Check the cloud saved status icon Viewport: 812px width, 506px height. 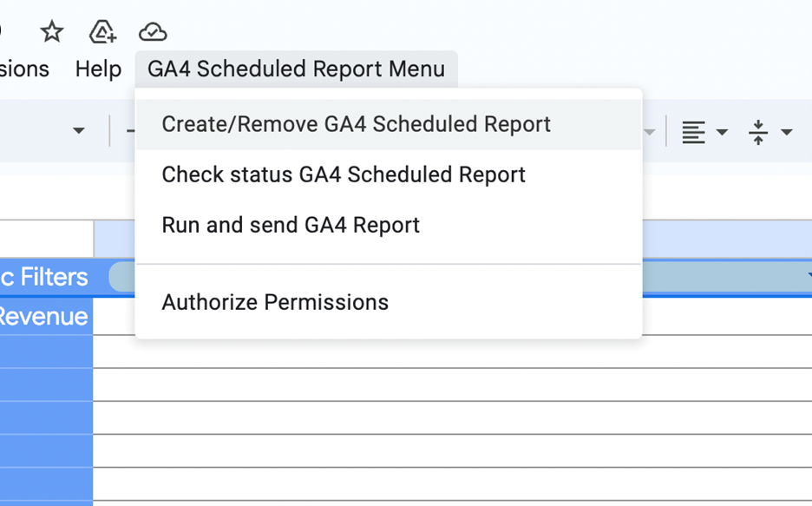pos(153,32)
